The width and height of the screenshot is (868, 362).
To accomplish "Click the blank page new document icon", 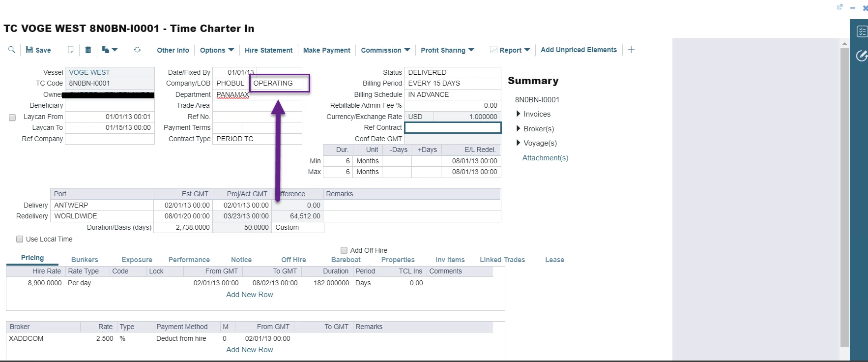I will tap(71, 50).
